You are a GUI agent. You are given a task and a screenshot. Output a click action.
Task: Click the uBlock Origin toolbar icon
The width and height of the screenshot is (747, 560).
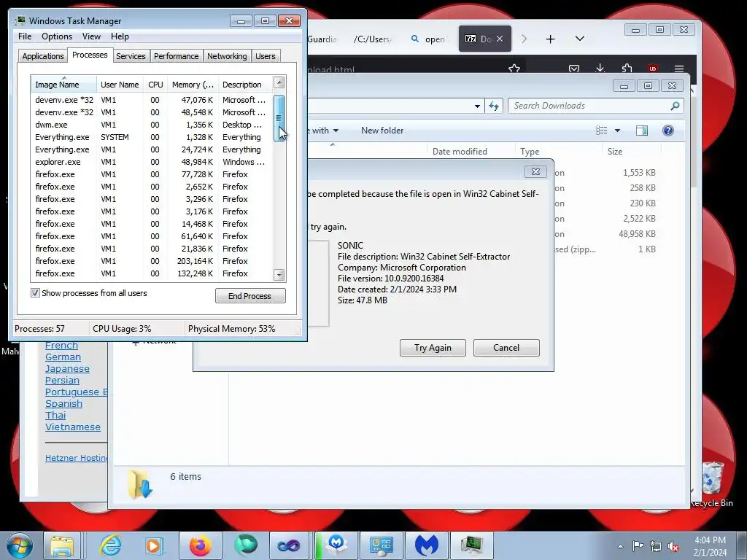click(x=653, y=69)
